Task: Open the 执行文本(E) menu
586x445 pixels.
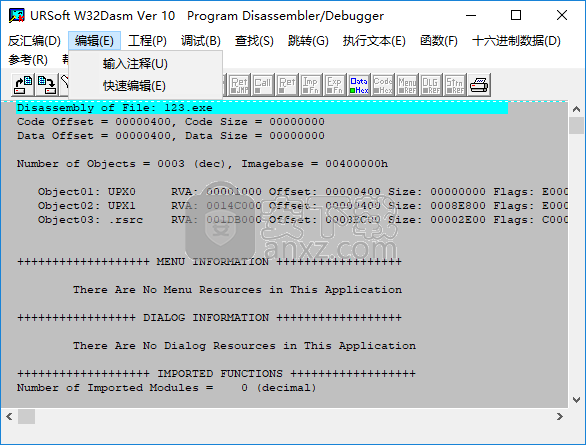Action: (374, 40)
